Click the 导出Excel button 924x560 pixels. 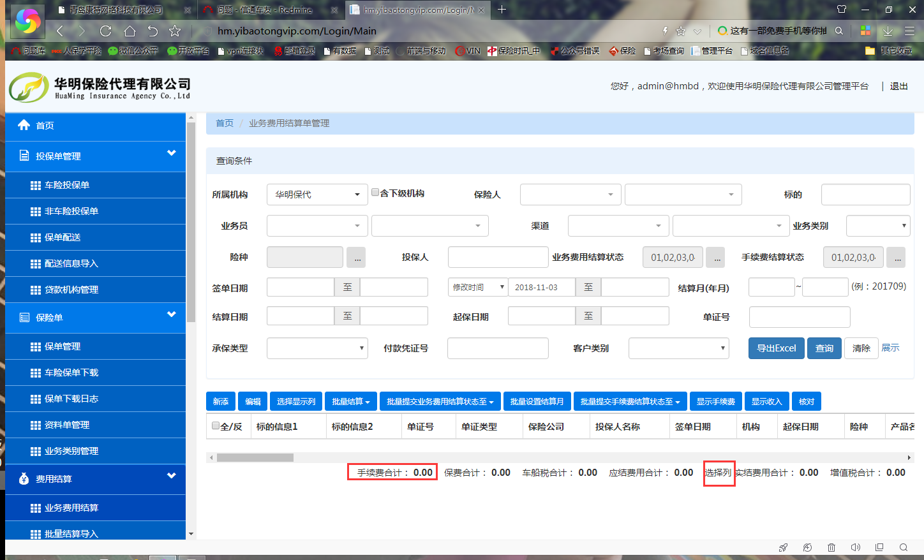[776, 348]
